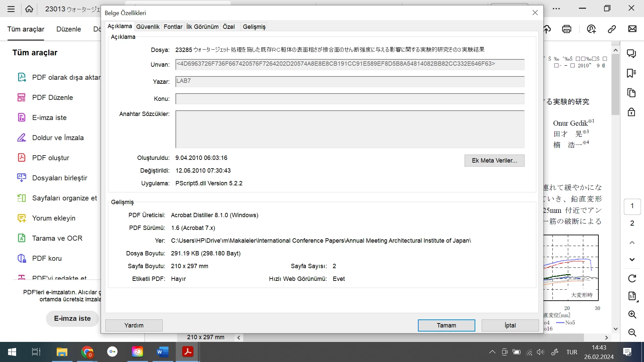644x362 pixels.
Task: Click the zoom in magnifier icon
Action: (x=632, y=314)
